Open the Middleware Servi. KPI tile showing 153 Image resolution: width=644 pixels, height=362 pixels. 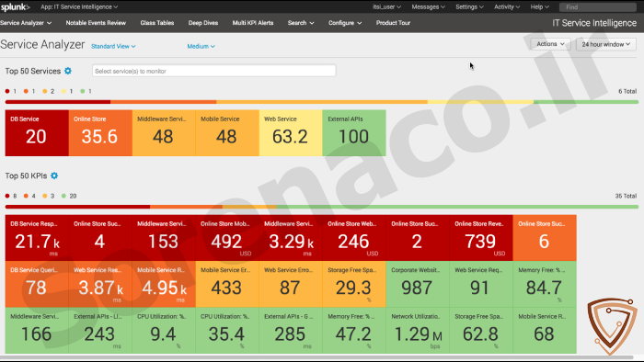(164, 238)
